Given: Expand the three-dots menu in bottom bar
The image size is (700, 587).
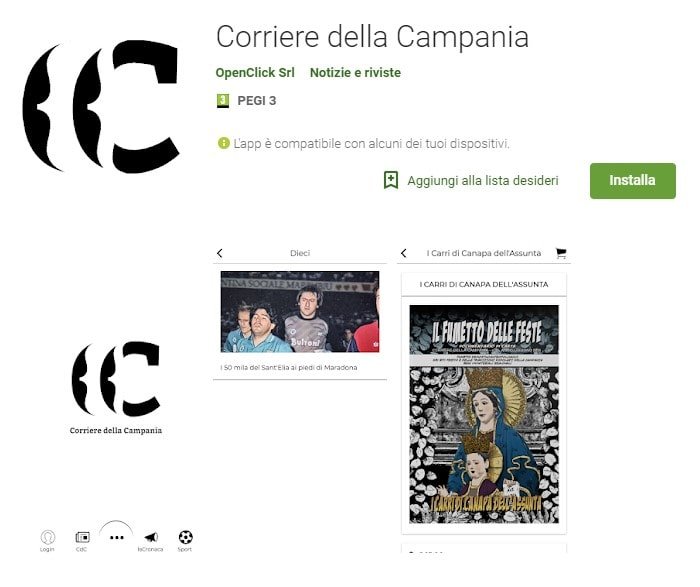Looking at the screenshot, I should tap(117, 537).
